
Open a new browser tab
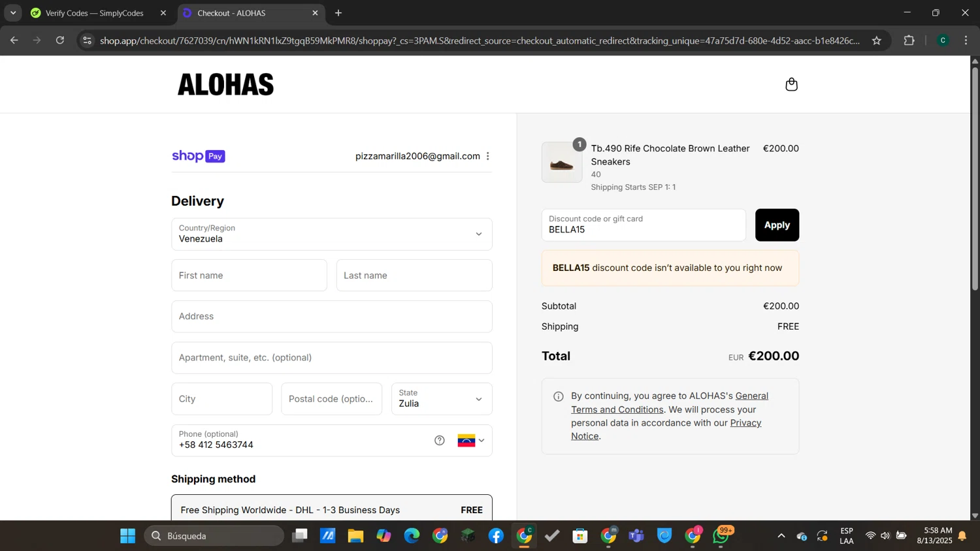point(338,13)
